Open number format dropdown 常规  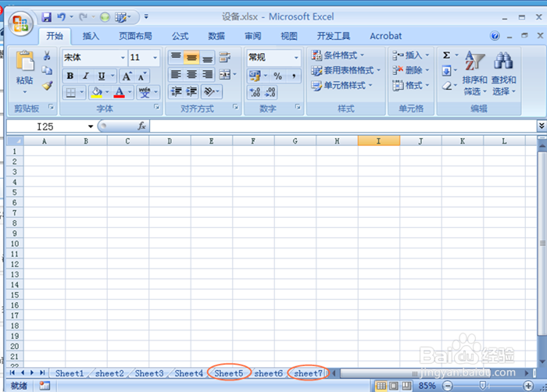pos(296,58)
